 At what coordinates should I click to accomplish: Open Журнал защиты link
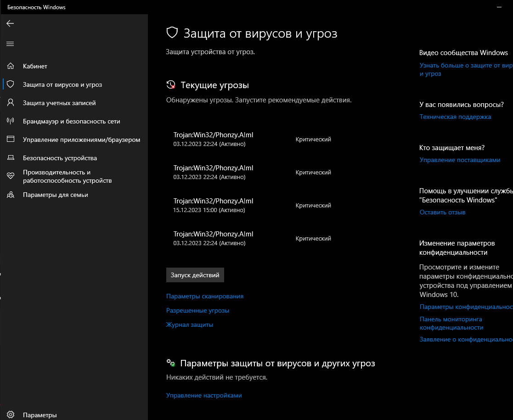point(190,325)
